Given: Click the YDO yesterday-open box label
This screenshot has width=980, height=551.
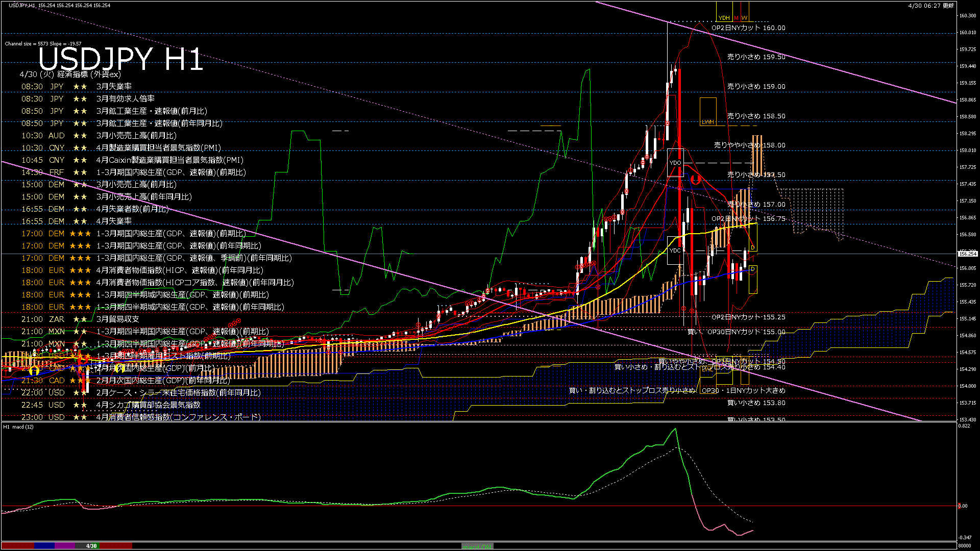Looking at the screenshot, I should 675,163.
